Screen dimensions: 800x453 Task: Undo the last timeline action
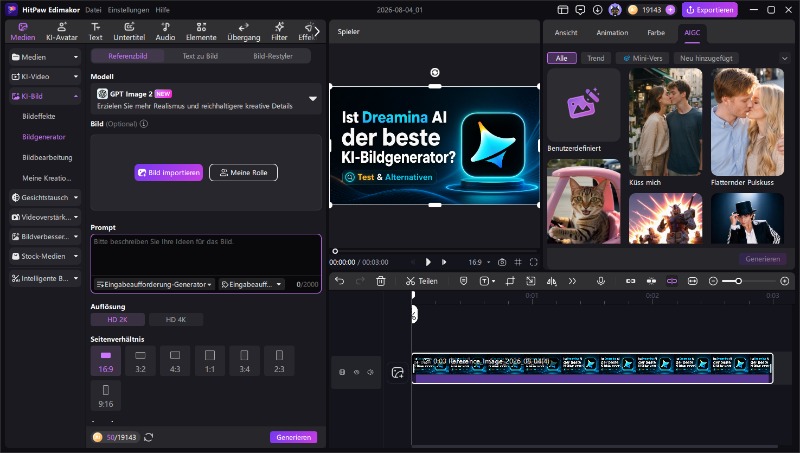pyautogui.click(x=340, y=281)
